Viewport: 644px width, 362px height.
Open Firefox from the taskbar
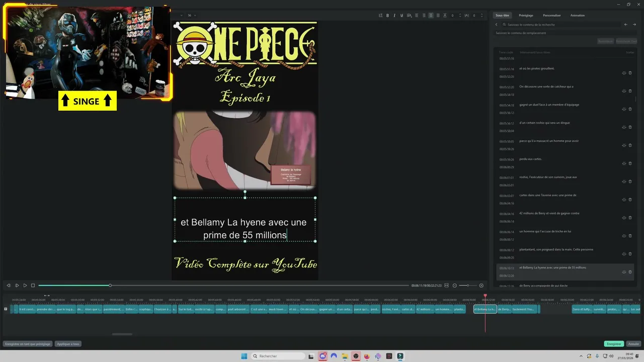point(367,356)
